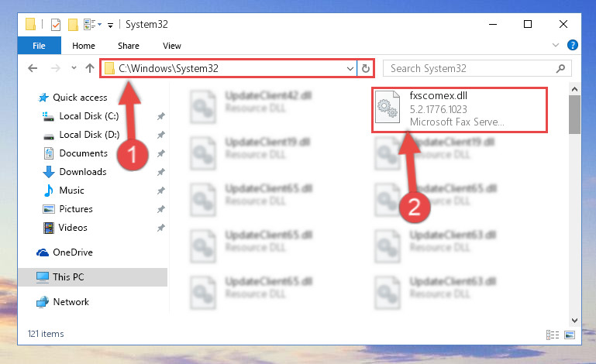This screenshot has width=596, height=364.
Task: Toggle pin next to Music
Action: pos(161,191)
